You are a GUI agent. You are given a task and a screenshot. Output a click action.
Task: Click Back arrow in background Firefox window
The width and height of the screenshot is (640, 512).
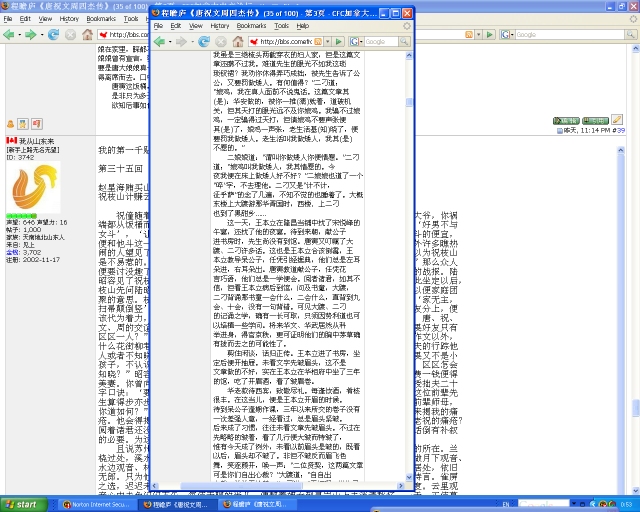tap(10, 35)
